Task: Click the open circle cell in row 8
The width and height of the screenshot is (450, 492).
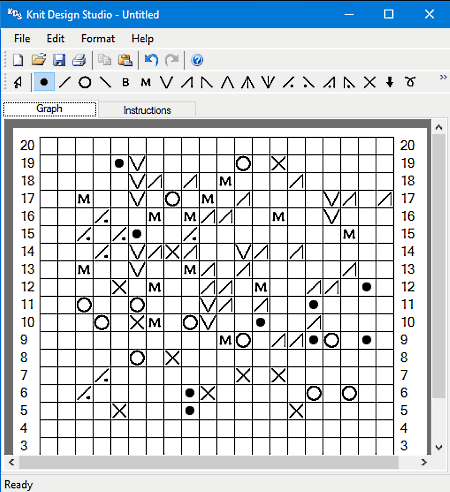Action: click(137, 358)
